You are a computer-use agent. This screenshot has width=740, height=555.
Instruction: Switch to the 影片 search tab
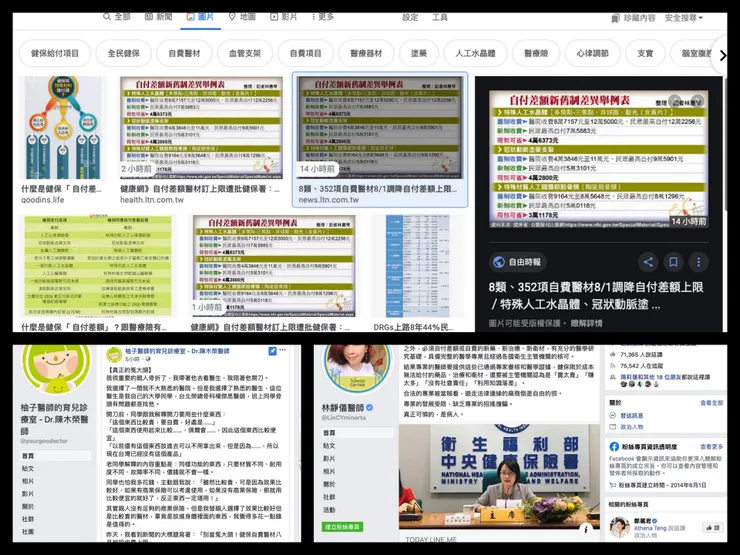(284, 17)
